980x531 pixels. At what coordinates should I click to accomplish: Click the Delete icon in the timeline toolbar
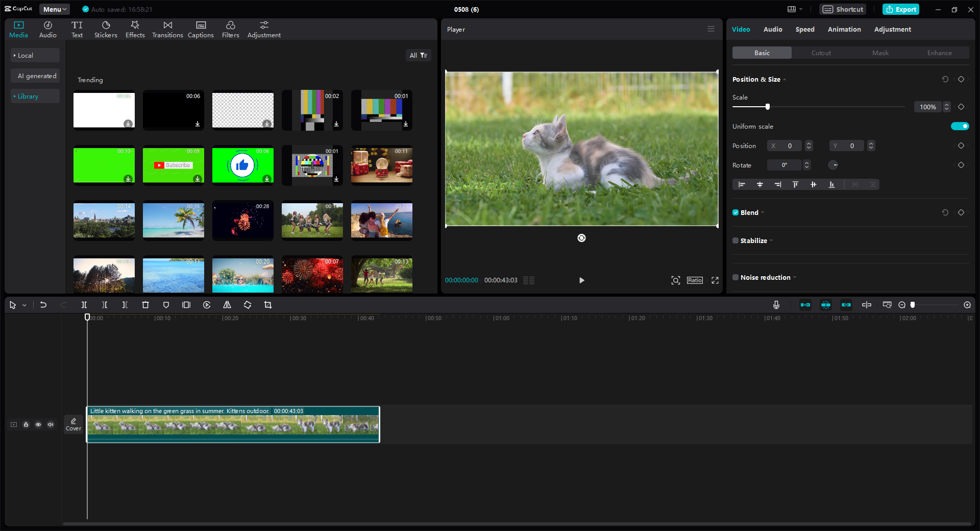[x=145, y=305]
